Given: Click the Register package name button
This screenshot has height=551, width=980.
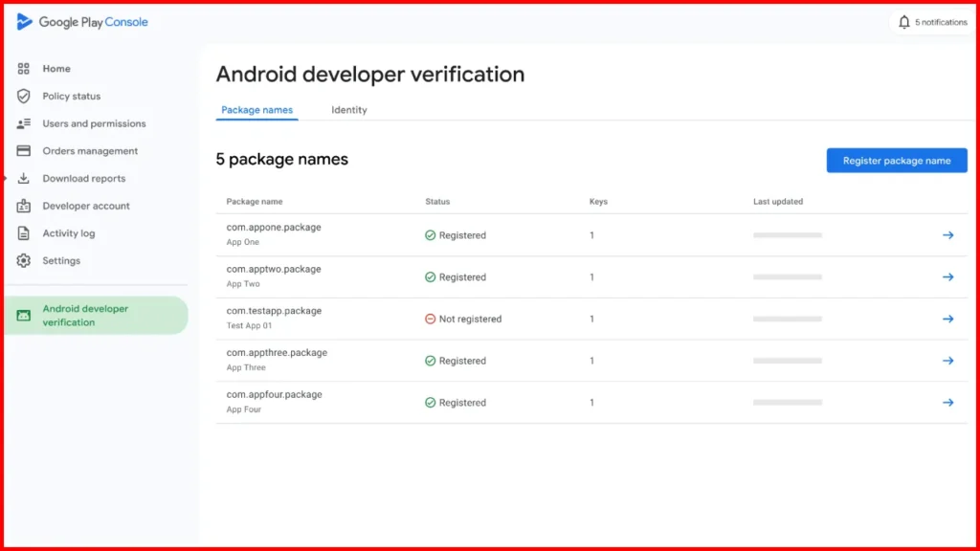Looking at the screenshot, I should click(x=896, y=161).
